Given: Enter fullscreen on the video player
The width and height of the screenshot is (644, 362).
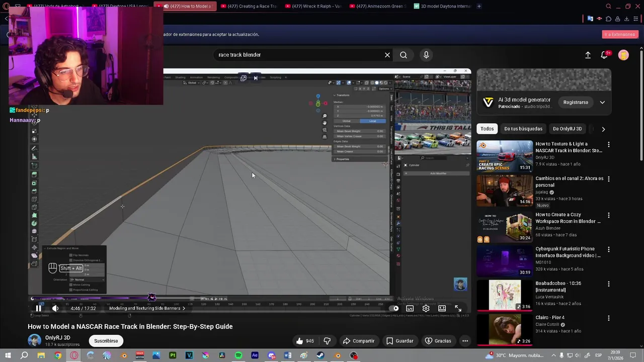Looking at the screenshot, I should point(458,308).
